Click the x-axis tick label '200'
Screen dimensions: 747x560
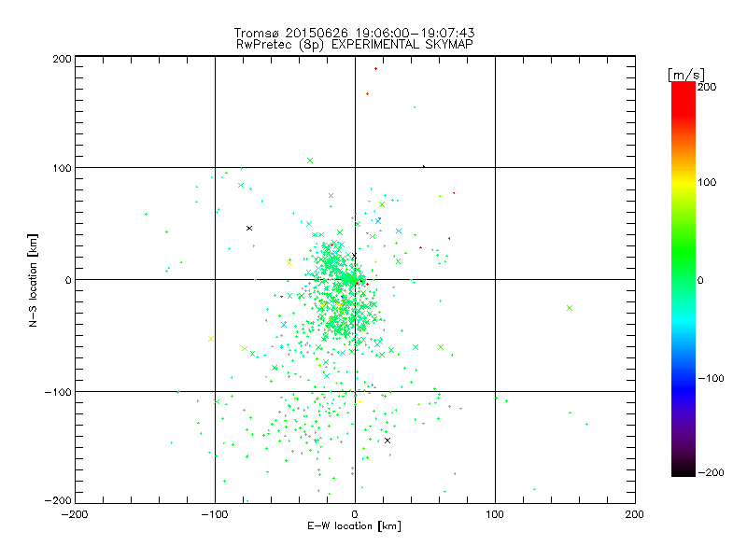pyautogui.click(x=635, y=514)
